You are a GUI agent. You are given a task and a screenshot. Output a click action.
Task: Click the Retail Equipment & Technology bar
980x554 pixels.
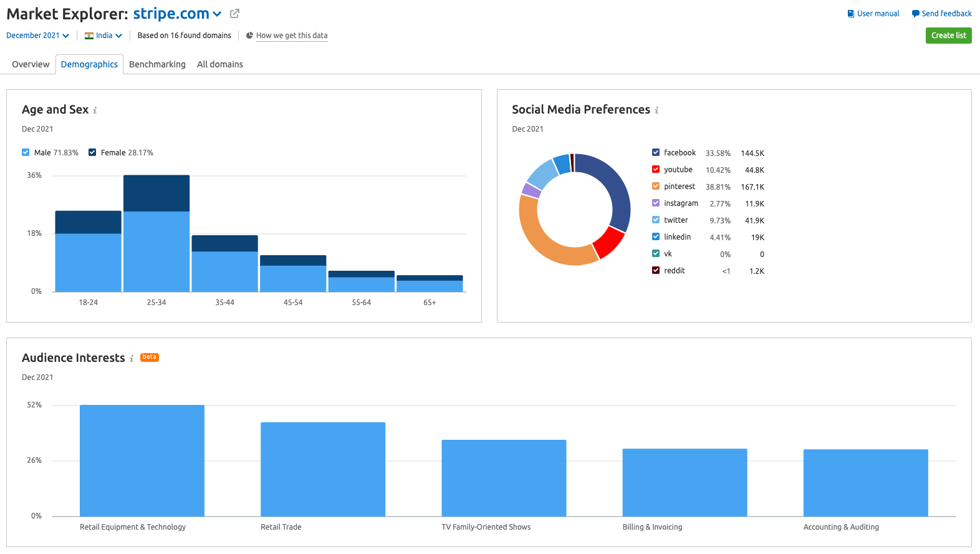(x=142, y=460)
